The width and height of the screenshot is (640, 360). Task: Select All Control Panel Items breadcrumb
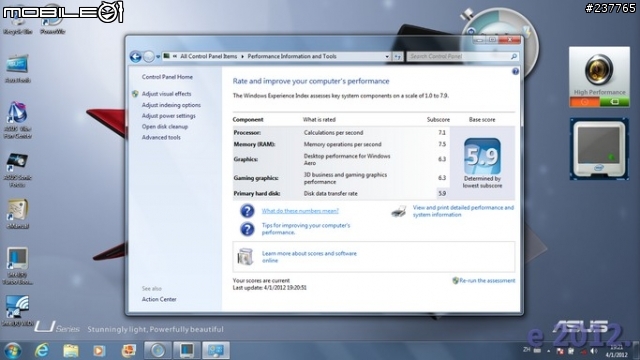click(x=209, y=56)
